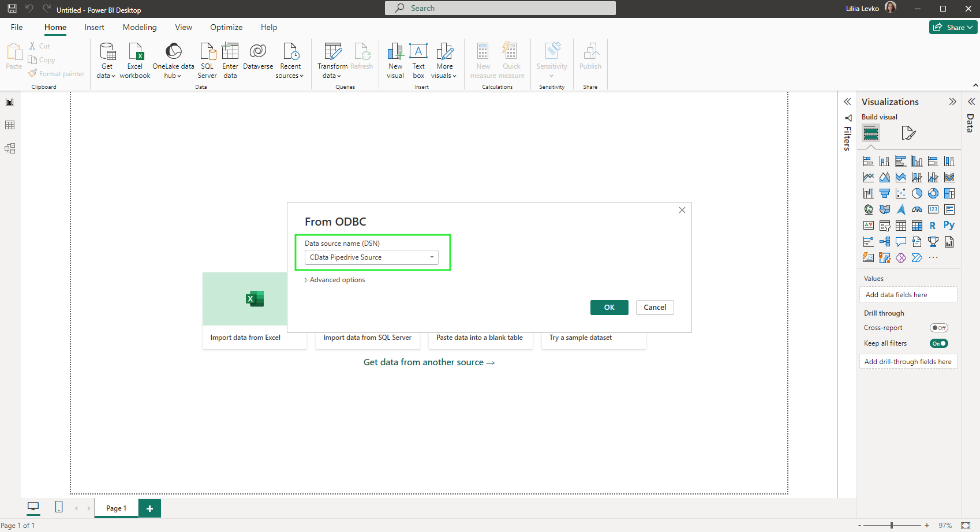Image resolution: width=980 pixels, height=532 pixels.
Task: Click Add data fields here well
Action: tap(908, 295)
